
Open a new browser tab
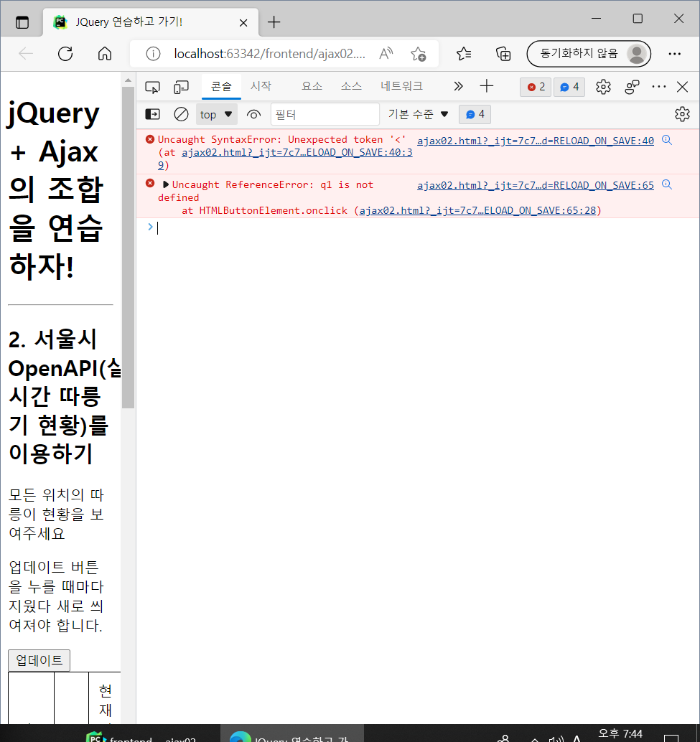click(x=274, y=22)
